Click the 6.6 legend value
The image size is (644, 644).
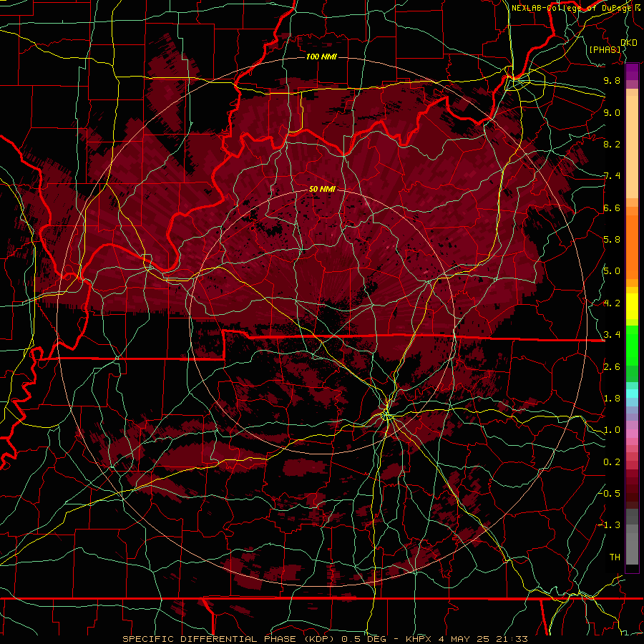612,208
